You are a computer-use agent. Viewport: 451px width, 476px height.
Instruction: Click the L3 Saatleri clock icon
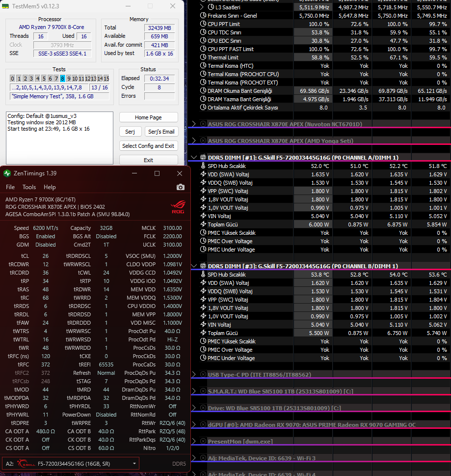[x=211, y=7]
